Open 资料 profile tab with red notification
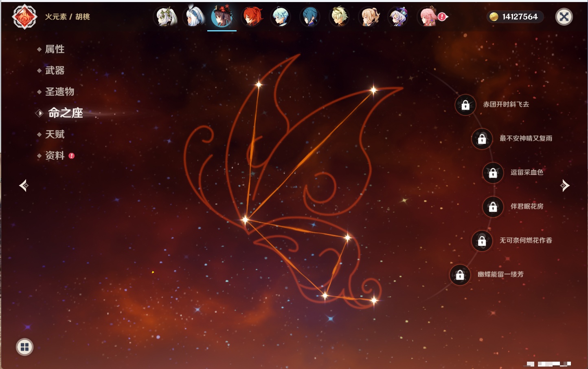Viewport: 588px width, 369px height. (x=55, y=155)
